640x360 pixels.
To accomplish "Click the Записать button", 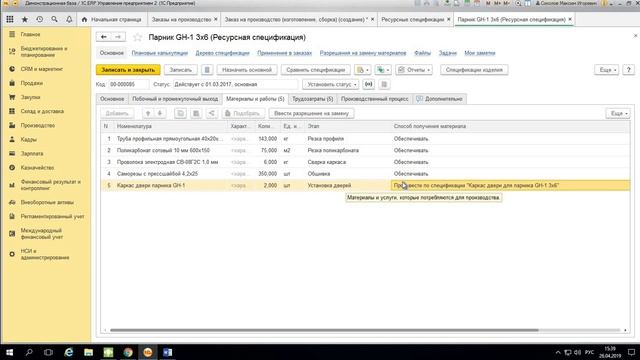I will (180, 70).
